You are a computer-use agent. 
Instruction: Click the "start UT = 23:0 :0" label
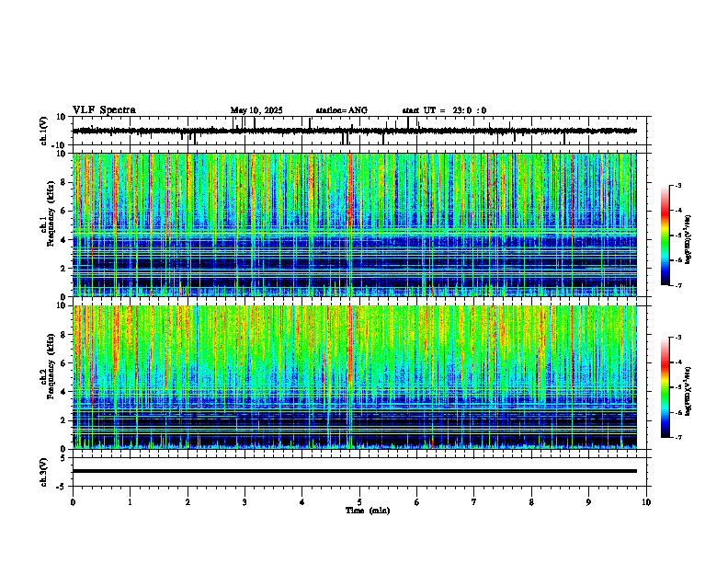(444, 110)
